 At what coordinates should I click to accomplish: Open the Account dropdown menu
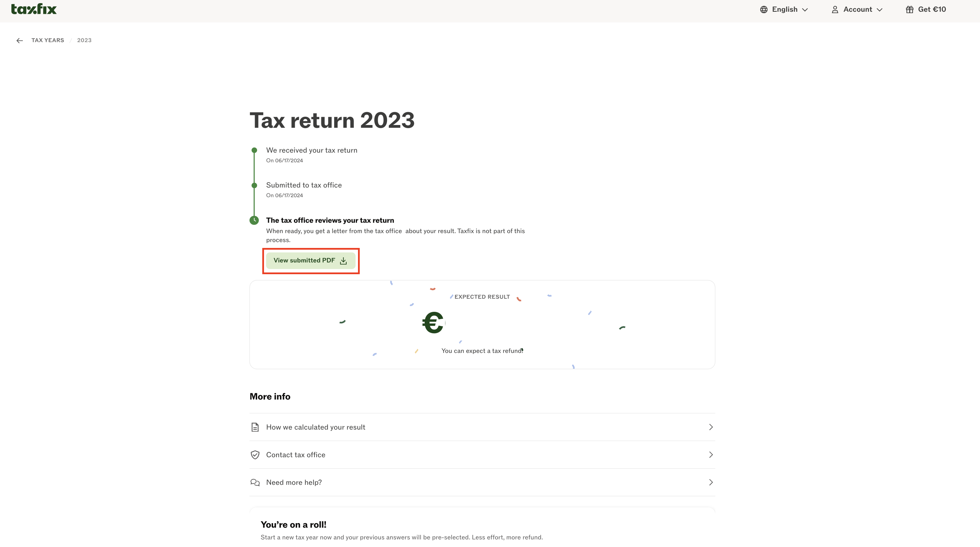[857, 10]
